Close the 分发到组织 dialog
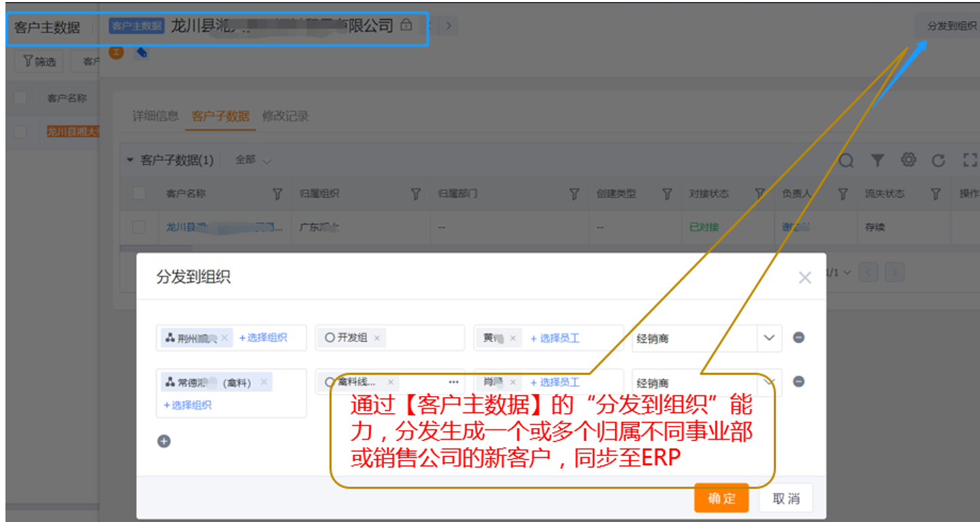 [x=805, y=278]
